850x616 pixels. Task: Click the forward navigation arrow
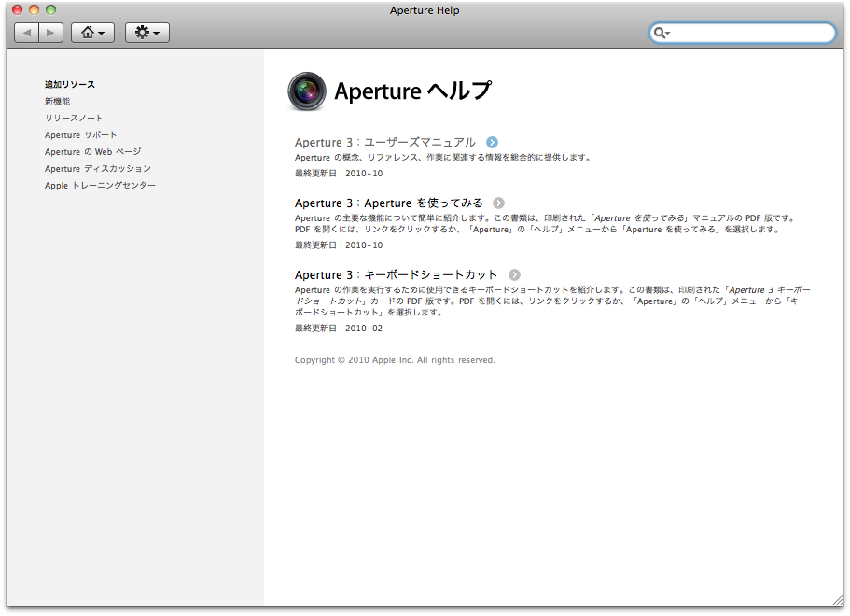coord(51,33)
